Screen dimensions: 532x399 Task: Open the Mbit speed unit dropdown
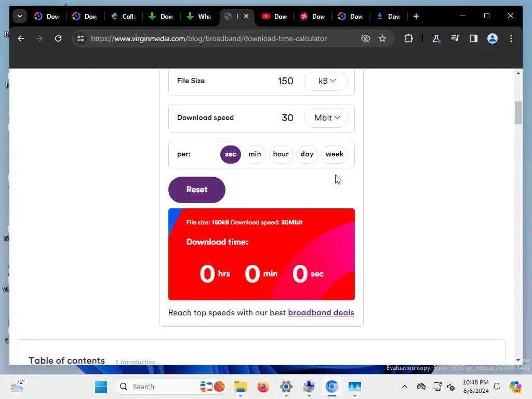coord(326,118)
